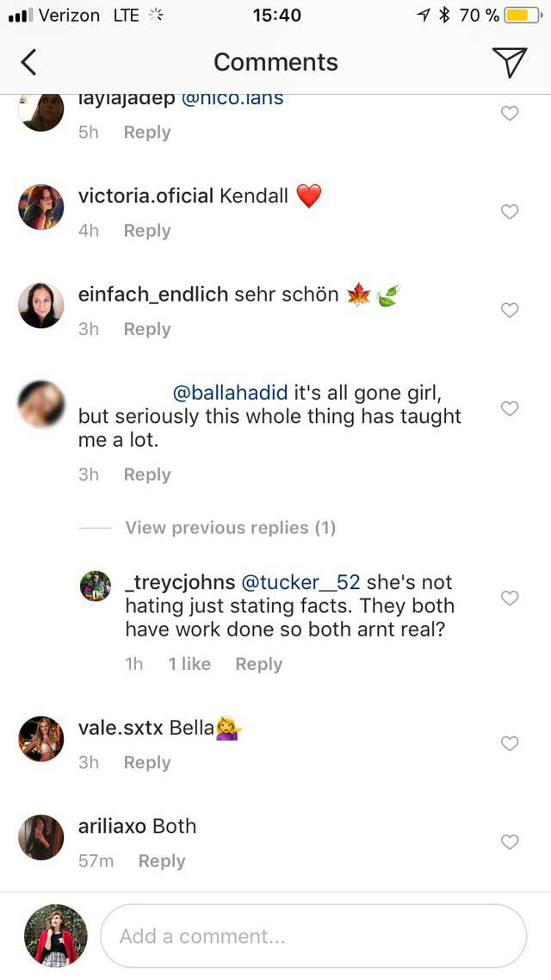551x980 pixels.
Task: Tap the Add a comment field
Action: point(313,936)
